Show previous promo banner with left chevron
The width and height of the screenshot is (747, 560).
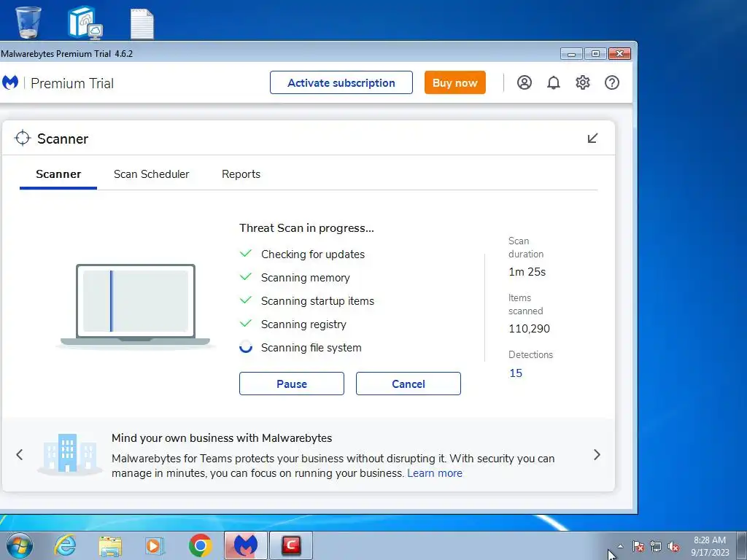pyautogui.click(x=20, y=455)
